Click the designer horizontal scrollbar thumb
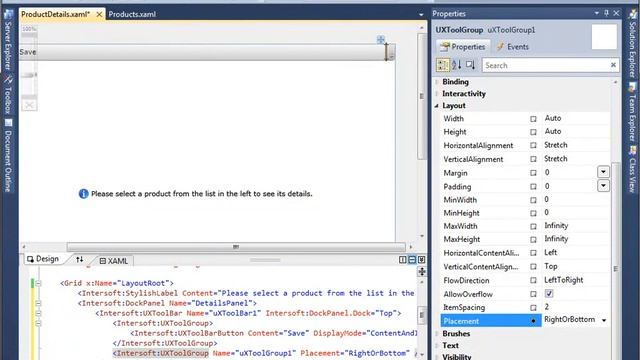The image size is (640, 360). click(236, 247)
